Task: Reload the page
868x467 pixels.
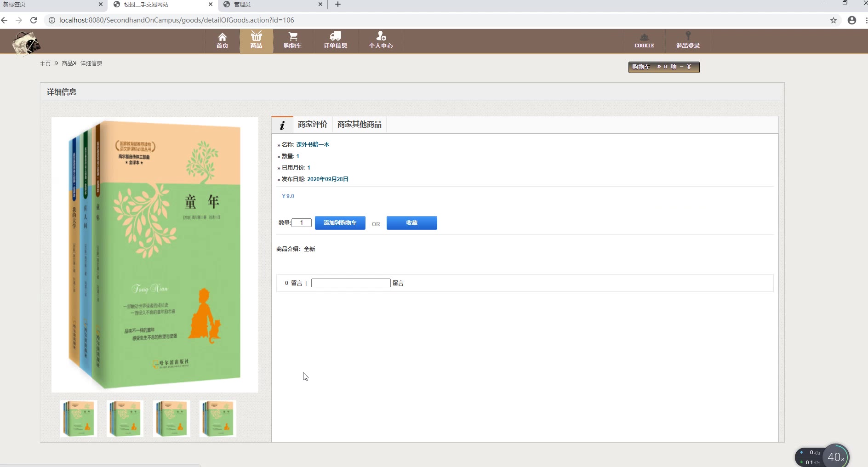Action: (34, 20)
